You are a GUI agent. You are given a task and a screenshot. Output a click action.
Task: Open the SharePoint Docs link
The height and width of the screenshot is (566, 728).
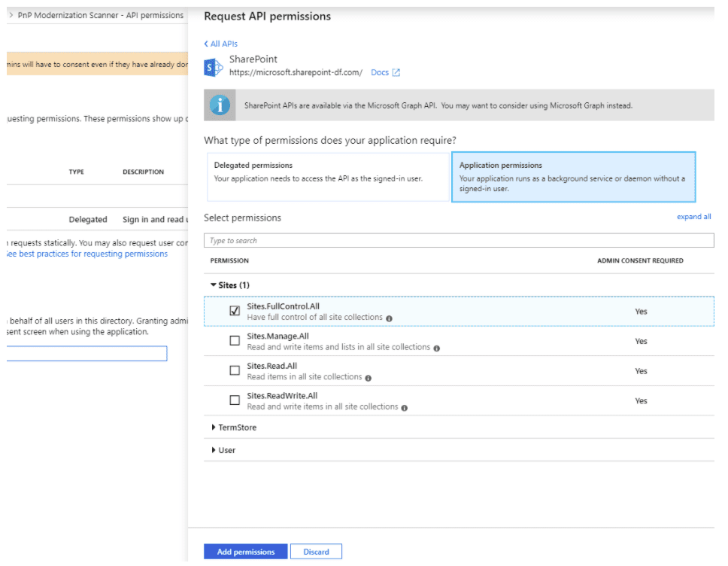(x=380, y=72)
